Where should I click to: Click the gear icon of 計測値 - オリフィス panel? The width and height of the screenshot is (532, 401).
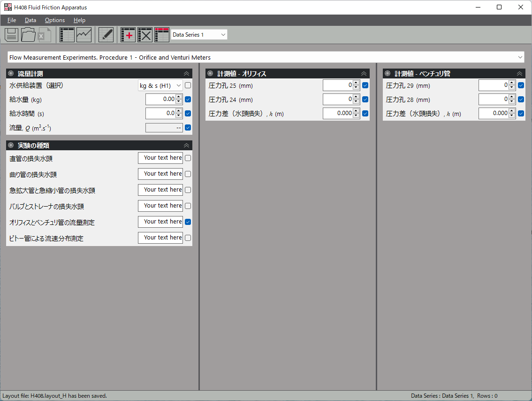pyautogui.click(x=210, y=73)
